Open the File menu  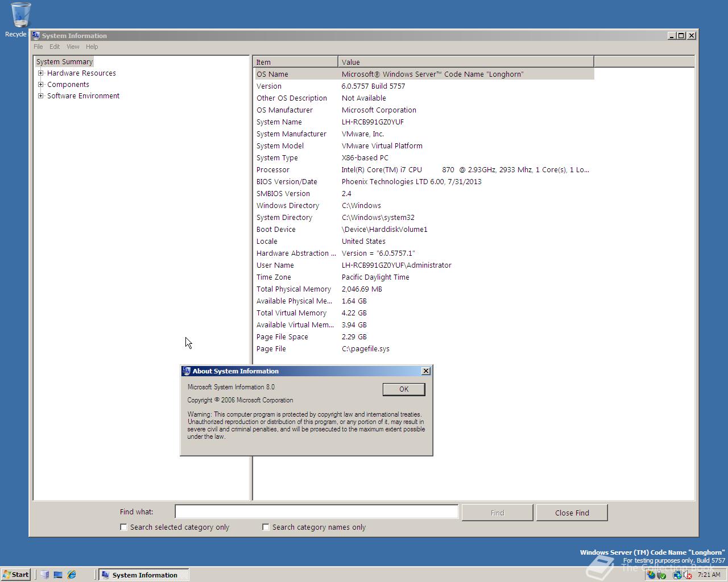click(38, 47)
